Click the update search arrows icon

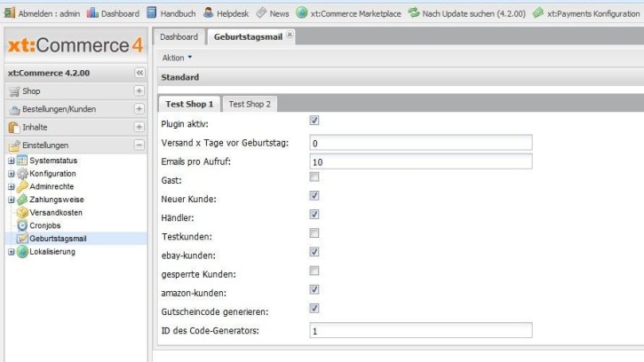(414, 12)
